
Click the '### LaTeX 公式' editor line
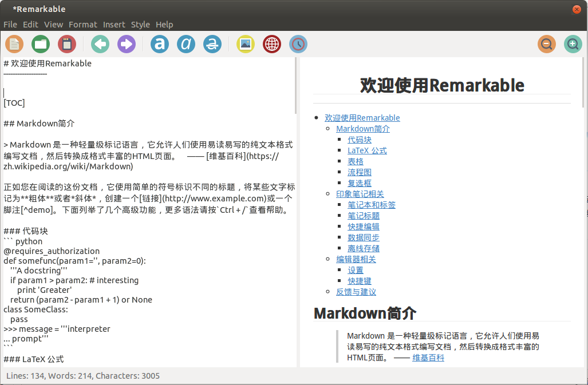pyautogui.click(x=34, y=359)
